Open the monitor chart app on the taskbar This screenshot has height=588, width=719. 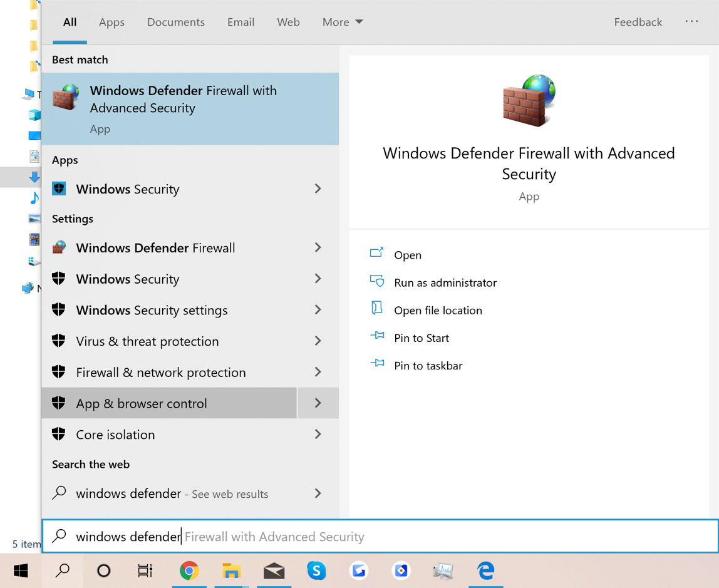coord(443,570)
